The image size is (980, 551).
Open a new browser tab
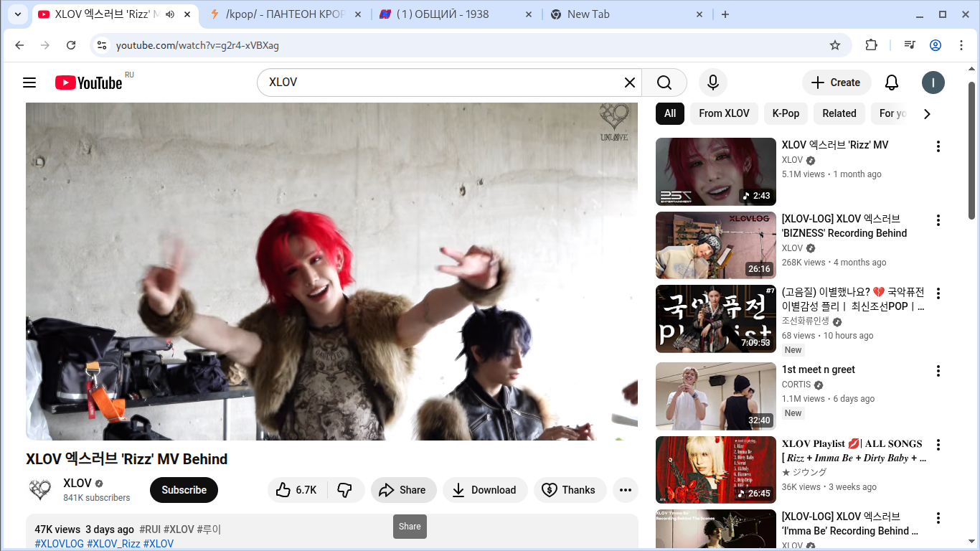tap(725, 14)
